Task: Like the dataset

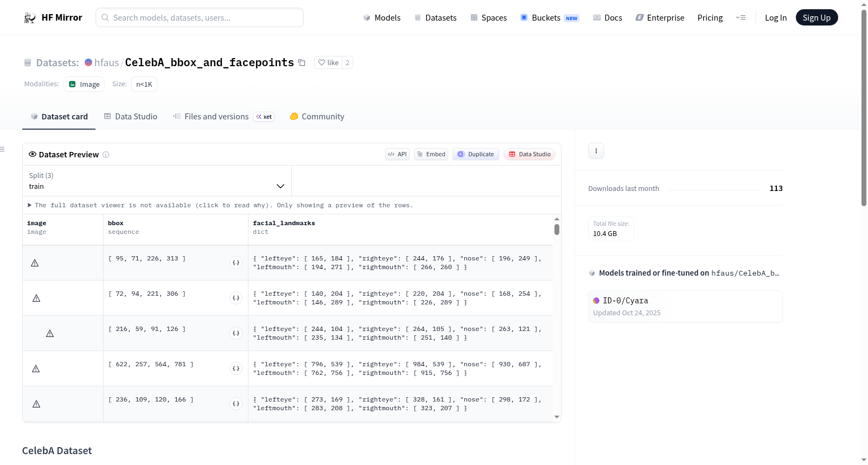Action: tap(328, 63)
